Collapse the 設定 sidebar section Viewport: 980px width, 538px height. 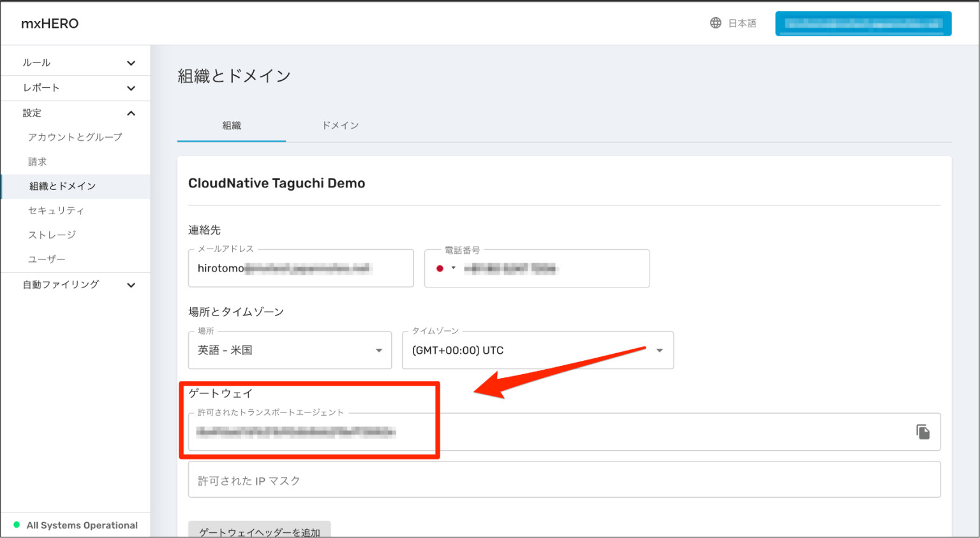(x=75, y=112)
